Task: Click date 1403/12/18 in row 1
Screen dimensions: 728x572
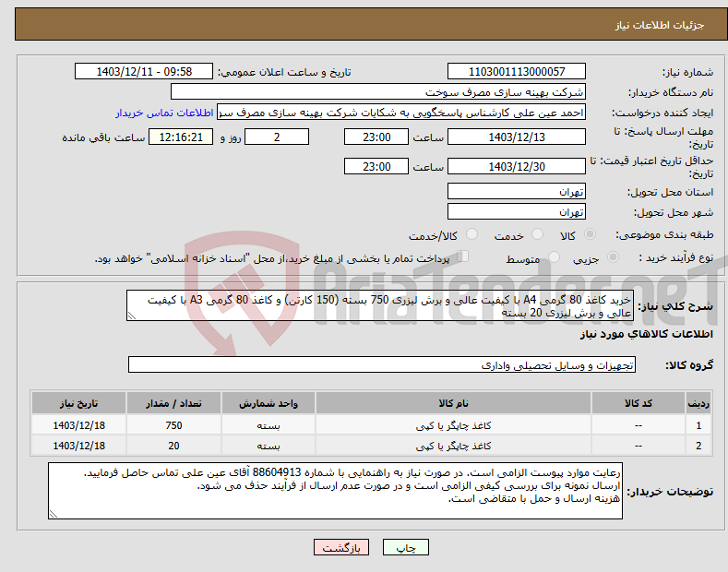Action: (x=78, y=425)
